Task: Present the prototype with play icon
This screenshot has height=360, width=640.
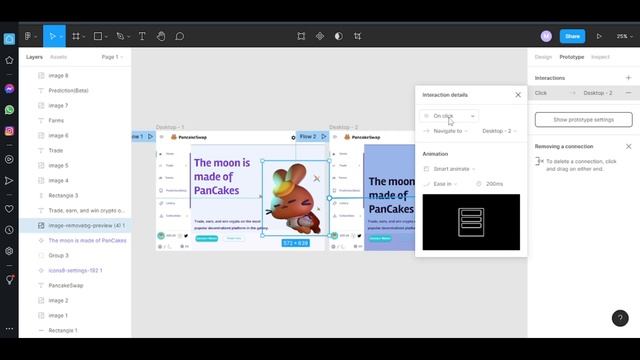Action: 599,36
